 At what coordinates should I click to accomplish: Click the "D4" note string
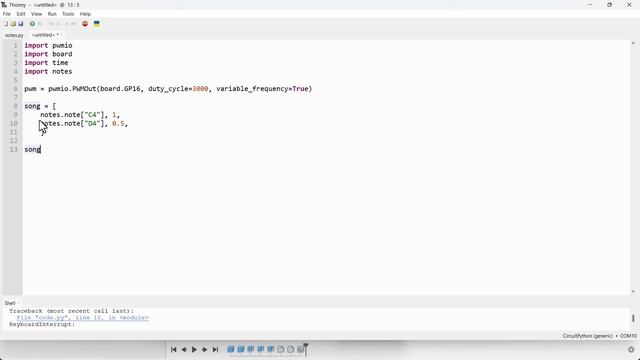pos(92,123)
